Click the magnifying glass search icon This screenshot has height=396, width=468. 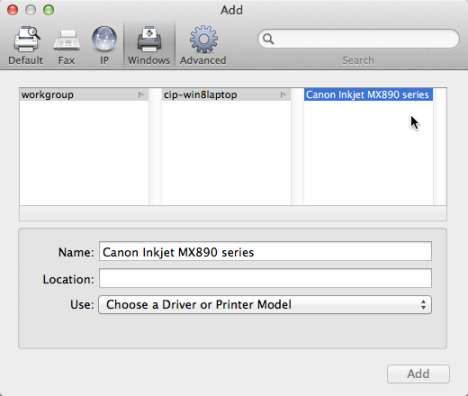[268, 39]
